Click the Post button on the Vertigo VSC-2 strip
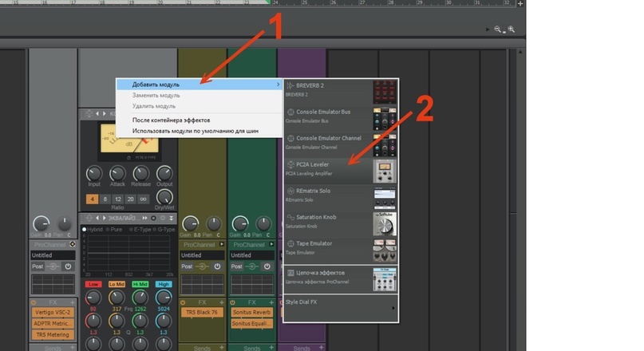 38,266
